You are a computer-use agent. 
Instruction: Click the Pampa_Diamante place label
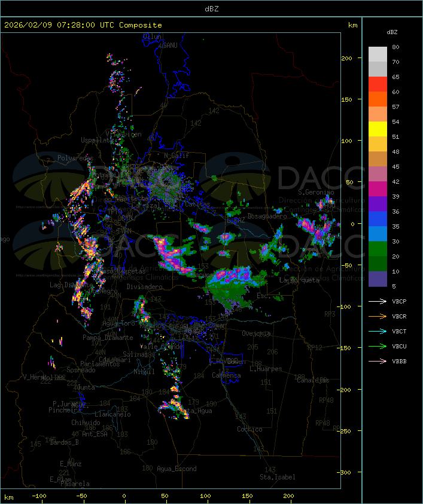coord(108,338)
